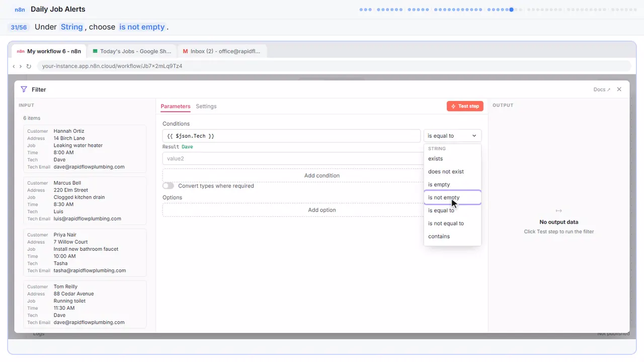Click the n8n logo badge in header
644x362 pixels.
(20, 10)
